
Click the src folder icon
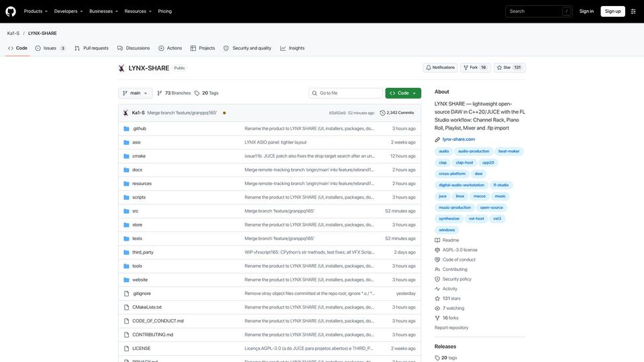pos(127,211)
